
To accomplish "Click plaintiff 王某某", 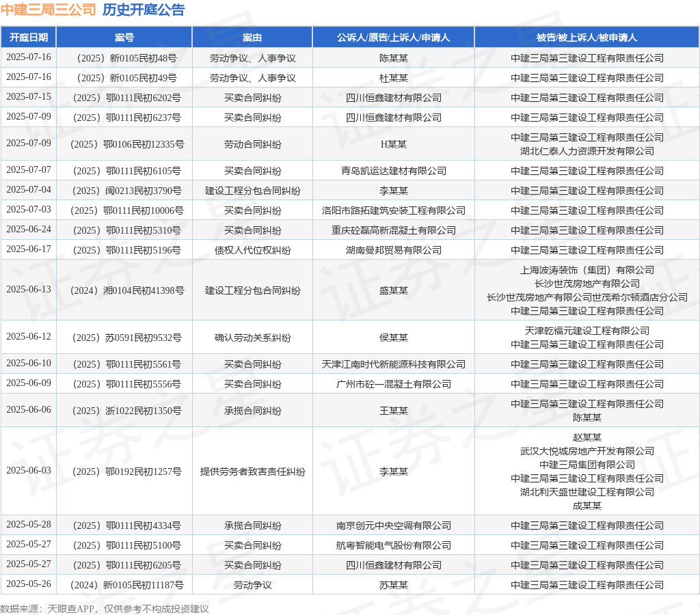I will 393,411.
